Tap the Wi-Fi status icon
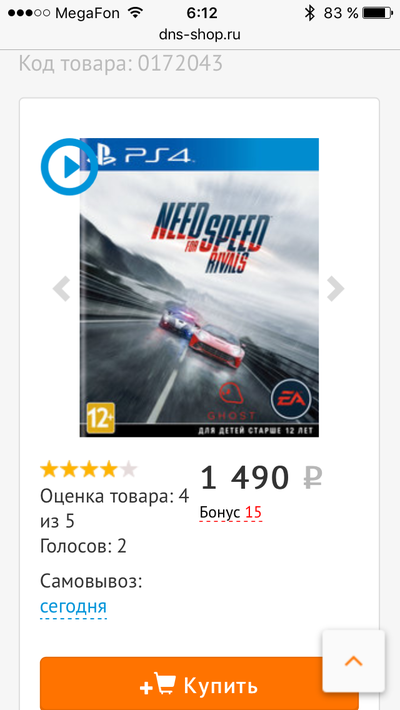Image resolution: width=400 pixels, height=710 pixels. tap(135, 13)
